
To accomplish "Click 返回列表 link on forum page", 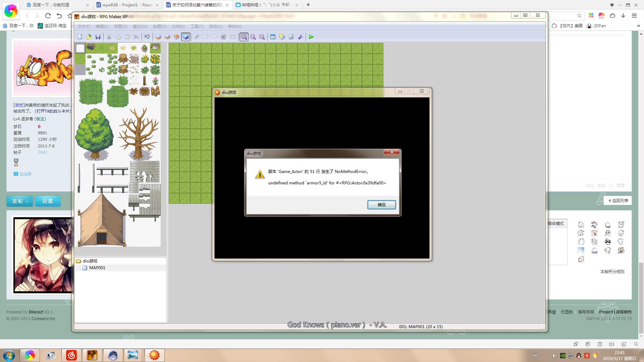I will point(618,201).
